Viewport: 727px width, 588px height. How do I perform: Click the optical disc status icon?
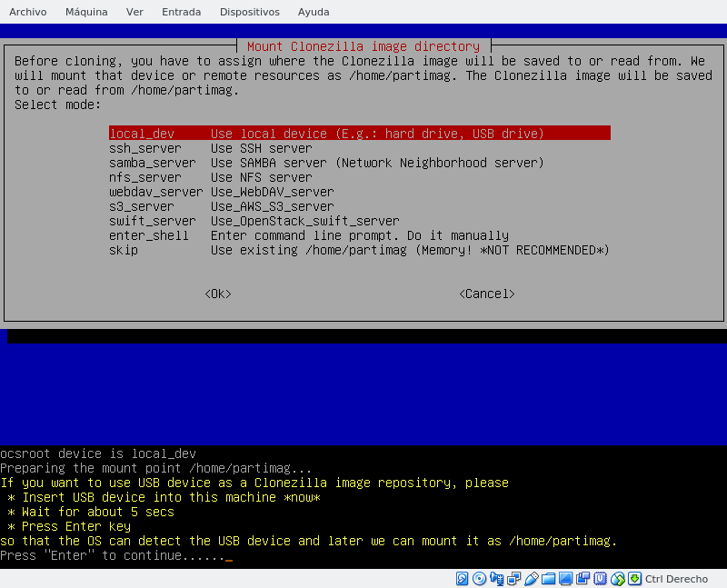coord(479,579)
